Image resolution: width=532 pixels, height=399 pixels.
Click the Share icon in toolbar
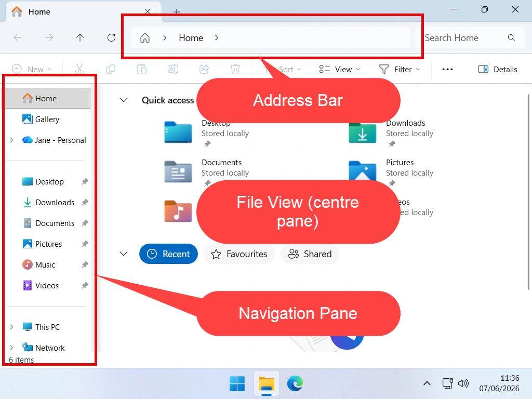pos(204,69)
